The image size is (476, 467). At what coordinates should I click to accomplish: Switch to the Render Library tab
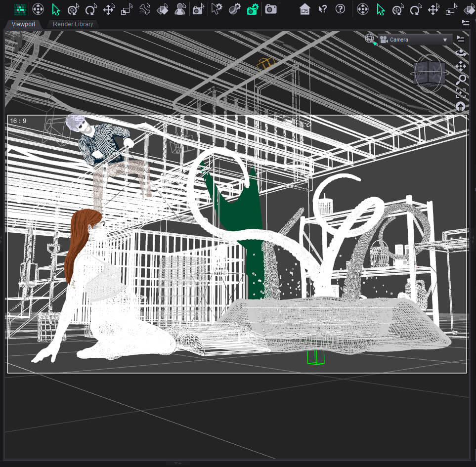tap(73, 24)
